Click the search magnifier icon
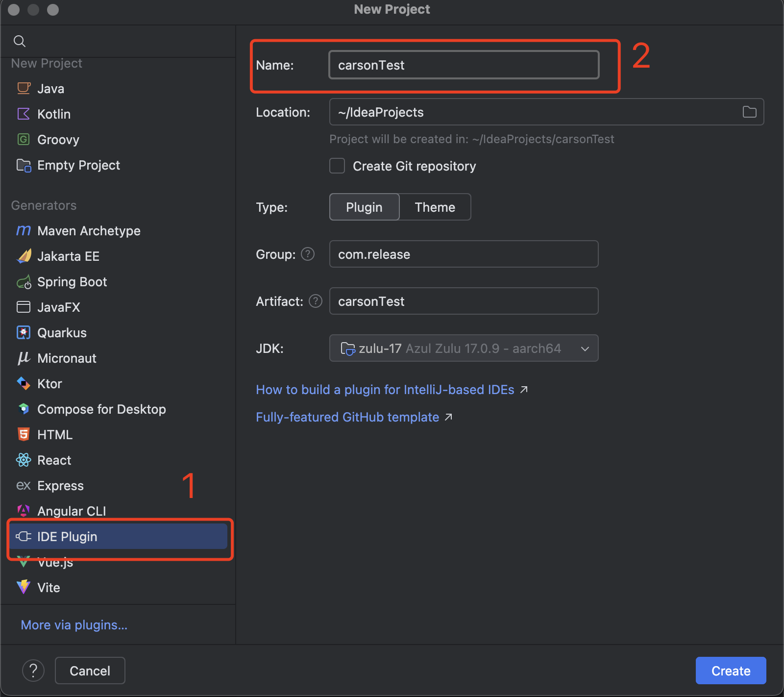The height and width of the screenshot is (697, 784). point(20,41)
